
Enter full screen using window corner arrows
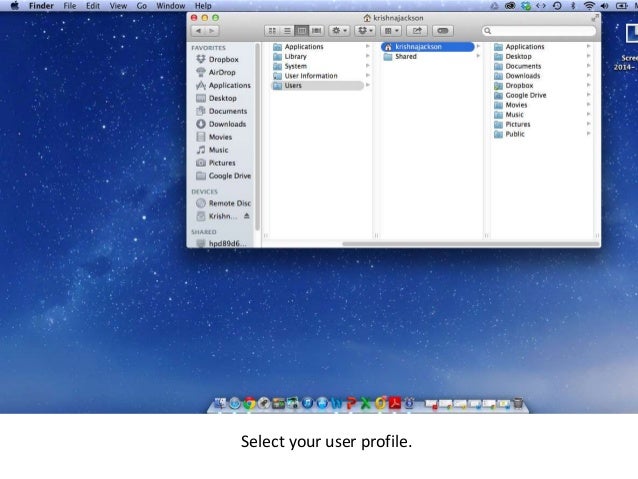pos(594,18)
